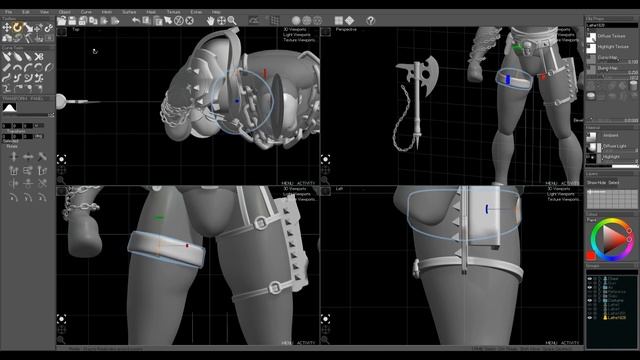Click the target icon in Perspective viewport
The width and height of the screenshot is (640, 360).
[325, 159]
